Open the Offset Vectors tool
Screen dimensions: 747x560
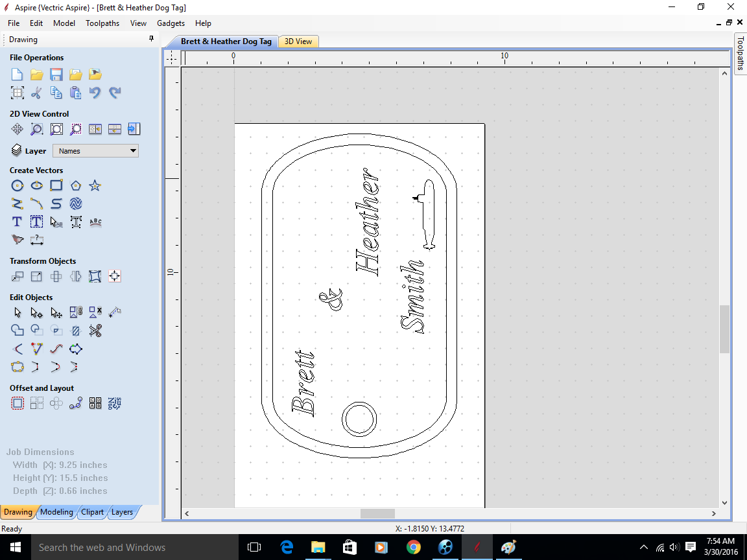pyautogui.click(x=17, y=404)
